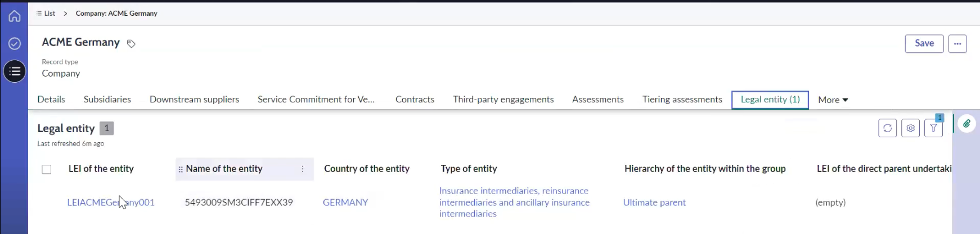
Task: Click the List breadcrumb
Action: [46, 13]
